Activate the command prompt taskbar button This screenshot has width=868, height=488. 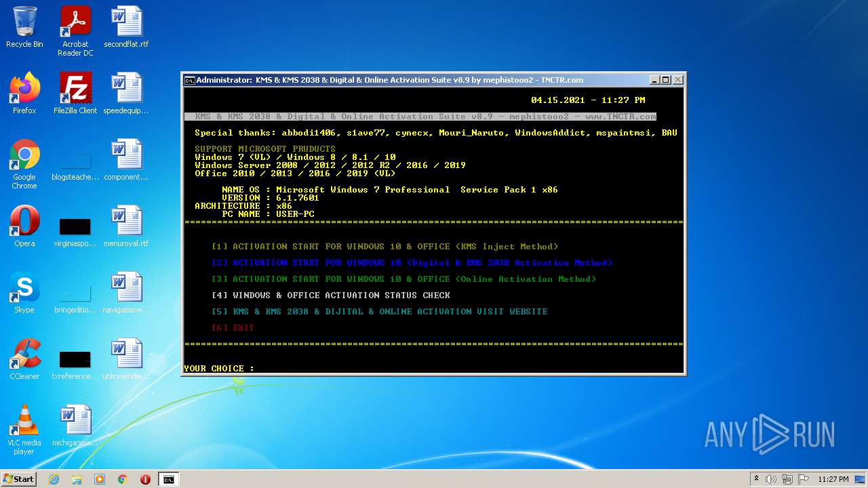point(168,479)
